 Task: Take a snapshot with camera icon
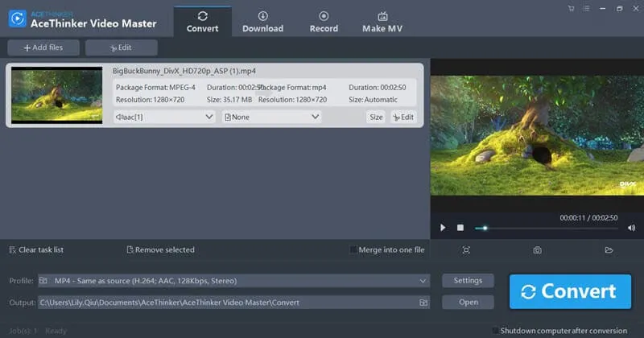[537, 250]
